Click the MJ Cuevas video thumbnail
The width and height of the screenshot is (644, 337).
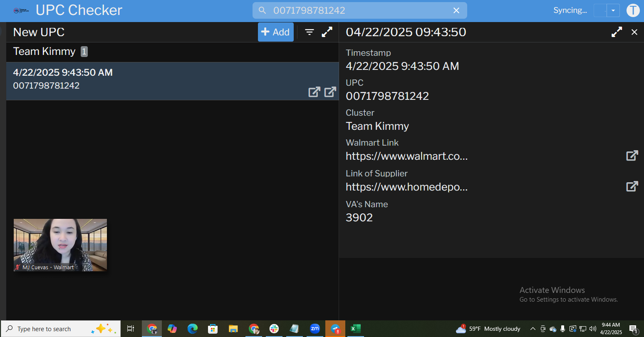(60, 245)
